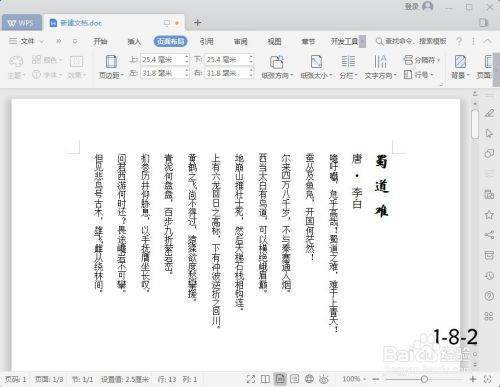Open the shapes panel in the sidebar

click(489, 154)
